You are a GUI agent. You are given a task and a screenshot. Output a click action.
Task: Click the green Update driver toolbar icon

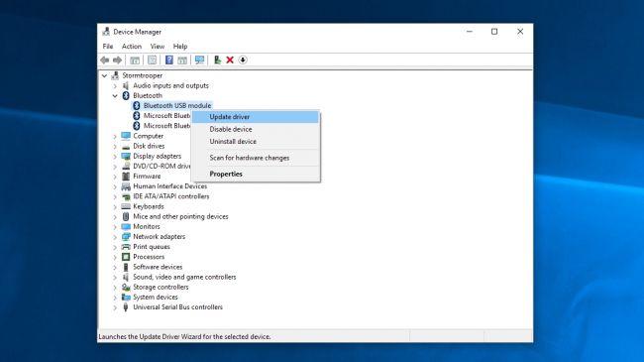pos(217,60)
